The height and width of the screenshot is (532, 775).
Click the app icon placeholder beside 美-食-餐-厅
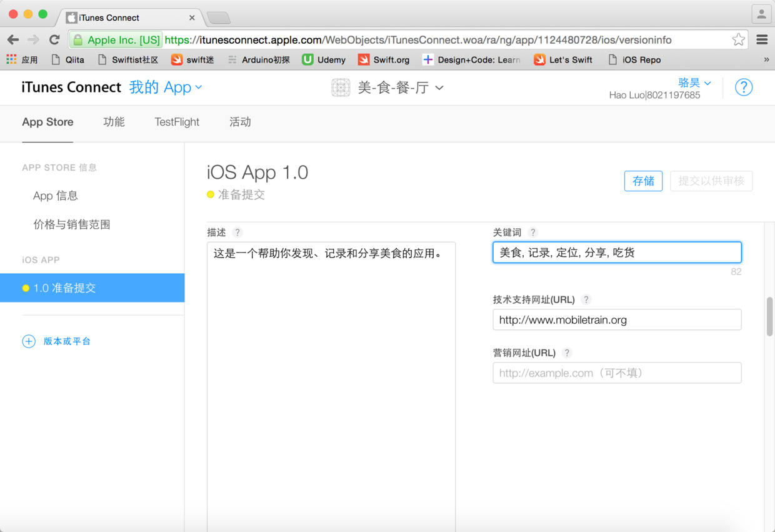[x=341, y=88]
